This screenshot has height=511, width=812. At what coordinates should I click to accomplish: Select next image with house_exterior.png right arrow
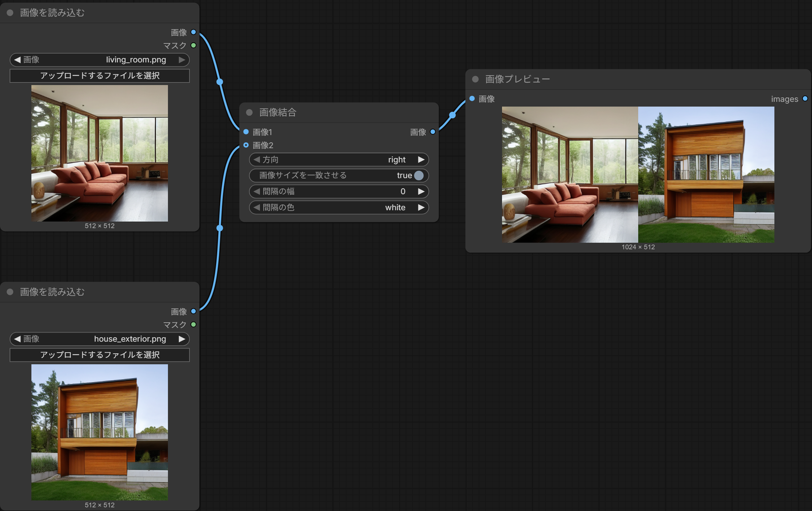click(x=182, y=339)
